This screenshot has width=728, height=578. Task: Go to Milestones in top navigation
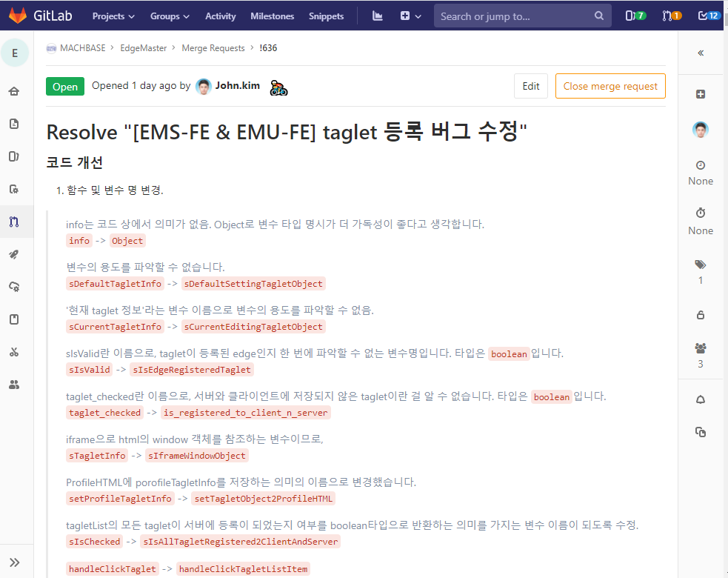click(272, 16)
